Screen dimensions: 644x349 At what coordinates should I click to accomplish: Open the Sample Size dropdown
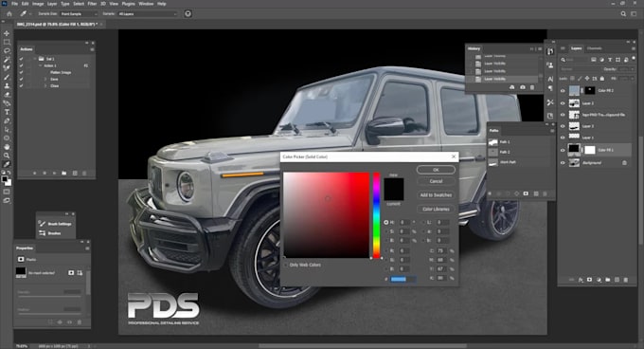click(79, 13)
